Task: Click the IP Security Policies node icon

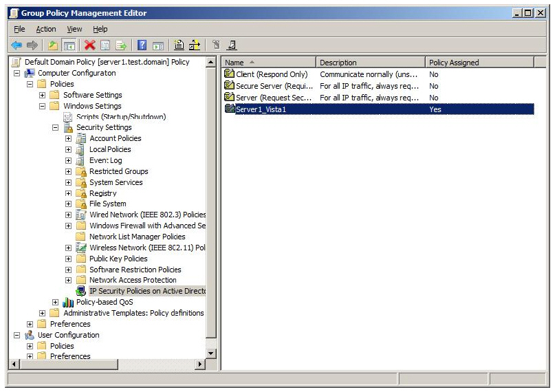Action: coord(81,291)
